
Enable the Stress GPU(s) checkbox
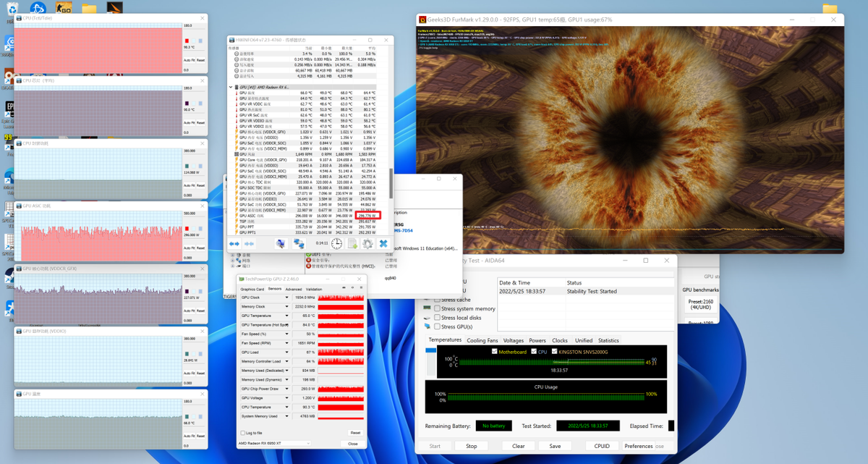[438, 326]
